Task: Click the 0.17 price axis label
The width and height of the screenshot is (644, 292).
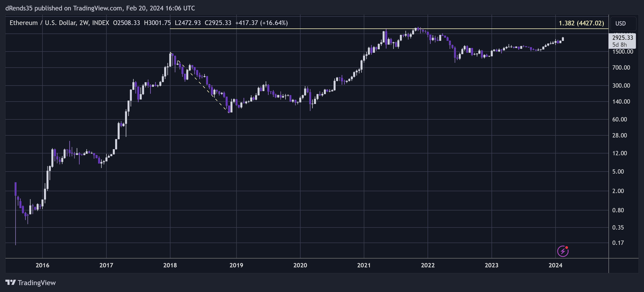Action: click(618, 243)
